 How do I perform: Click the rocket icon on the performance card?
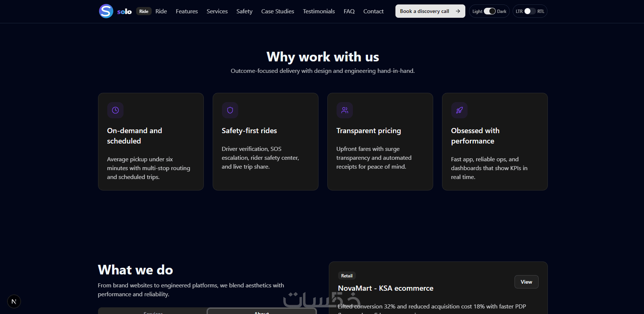pyautogui.click(x=459, y=110)
